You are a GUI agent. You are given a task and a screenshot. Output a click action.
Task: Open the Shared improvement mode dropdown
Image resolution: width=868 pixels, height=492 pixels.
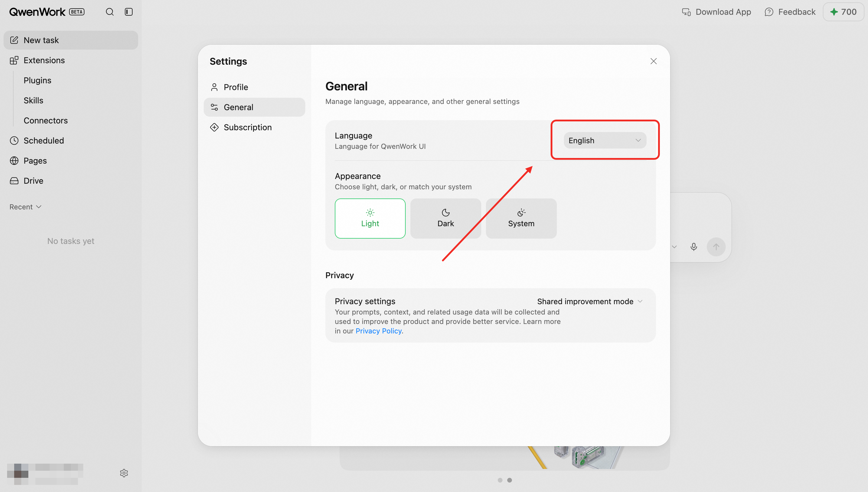point(590,302)
